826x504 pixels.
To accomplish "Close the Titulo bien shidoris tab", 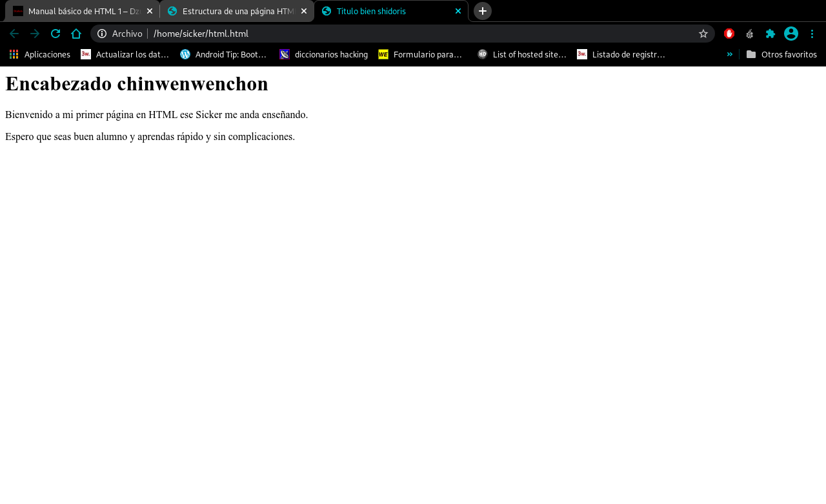I will point(458,11).
